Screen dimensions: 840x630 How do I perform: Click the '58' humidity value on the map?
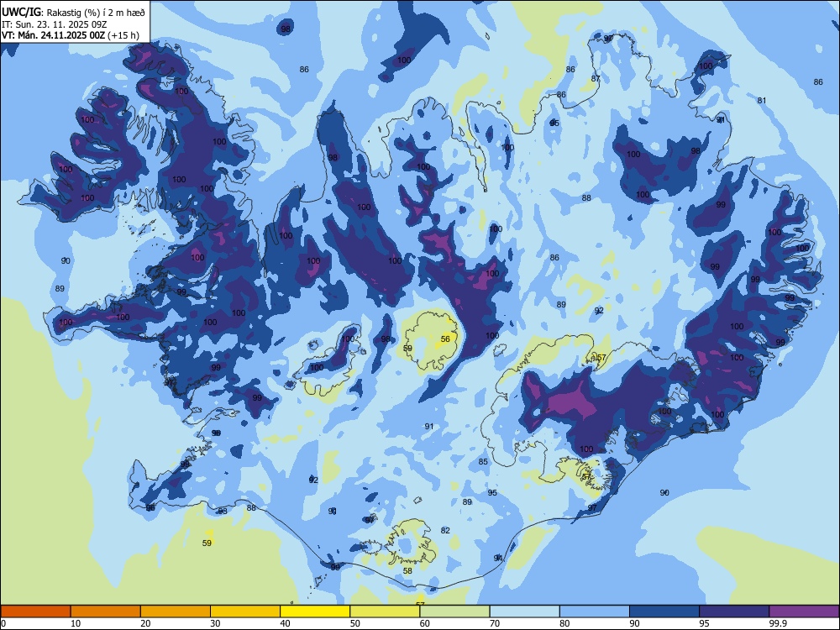click(x=407, y=571)
